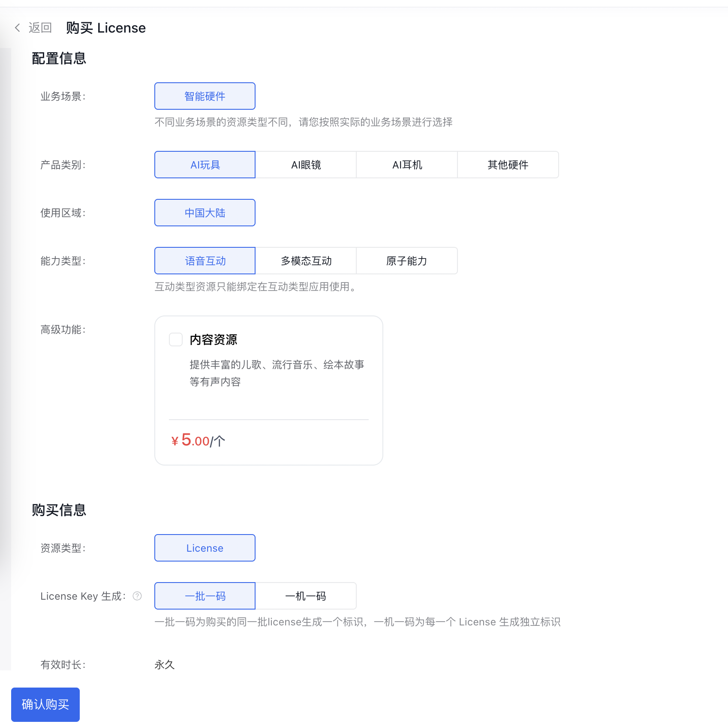Viewport: 728px width, 727px height.
Task: Click the 购买 License page title
Action: [106, 28]
